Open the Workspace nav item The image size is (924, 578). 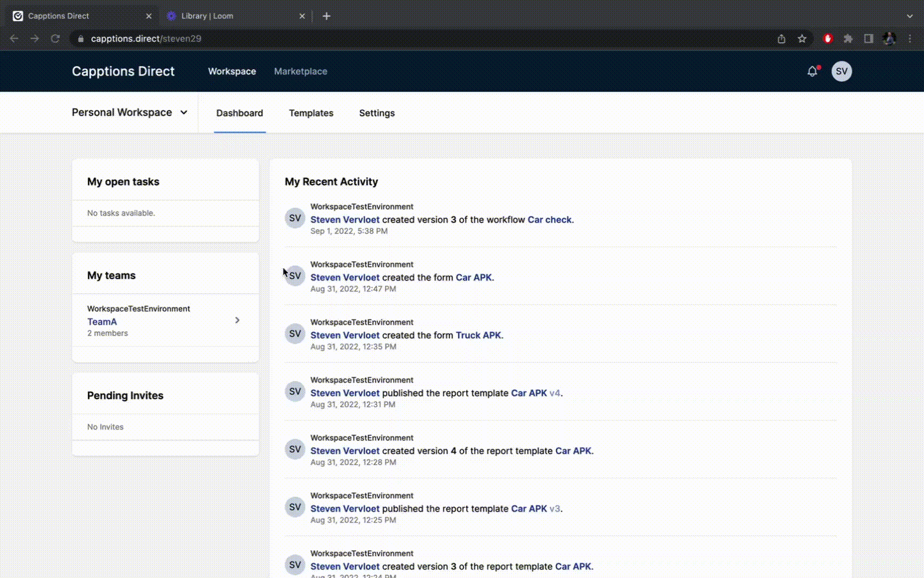point(232,71)
